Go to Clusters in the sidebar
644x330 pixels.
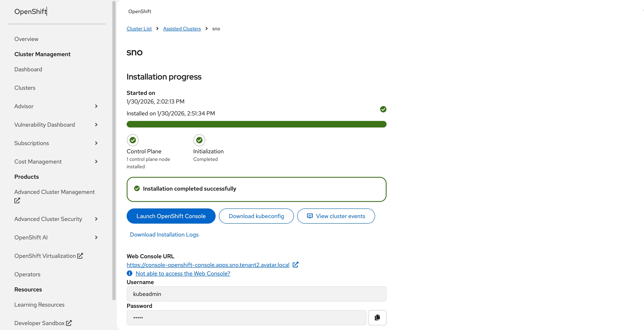coord(25,88)
